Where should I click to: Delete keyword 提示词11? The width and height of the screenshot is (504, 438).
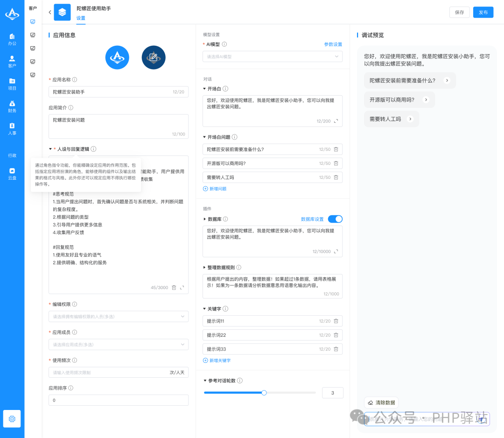pyautogui.click(x=336, y=321)
